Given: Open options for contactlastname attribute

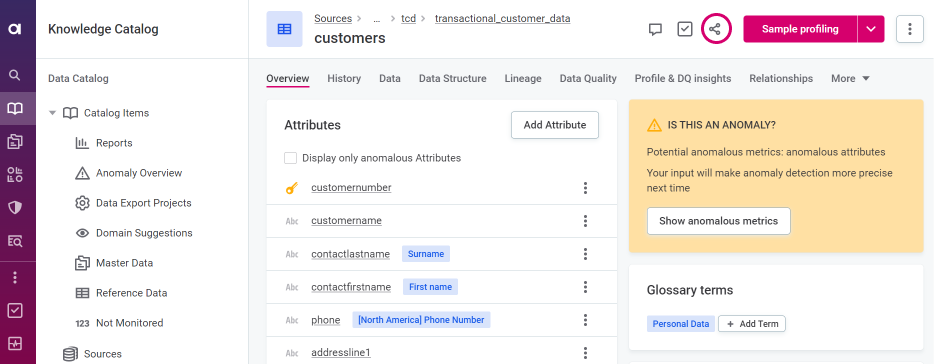Looking at the screenshot, I should (586, 254).
